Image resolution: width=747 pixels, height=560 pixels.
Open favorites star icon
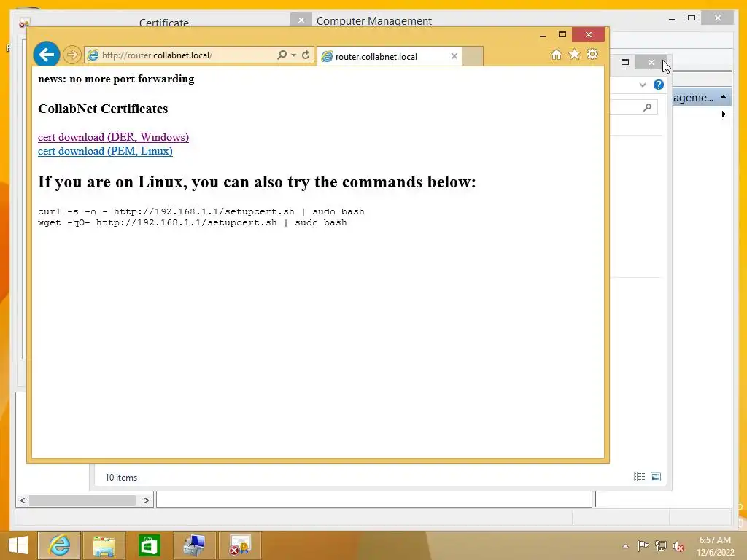575,54
